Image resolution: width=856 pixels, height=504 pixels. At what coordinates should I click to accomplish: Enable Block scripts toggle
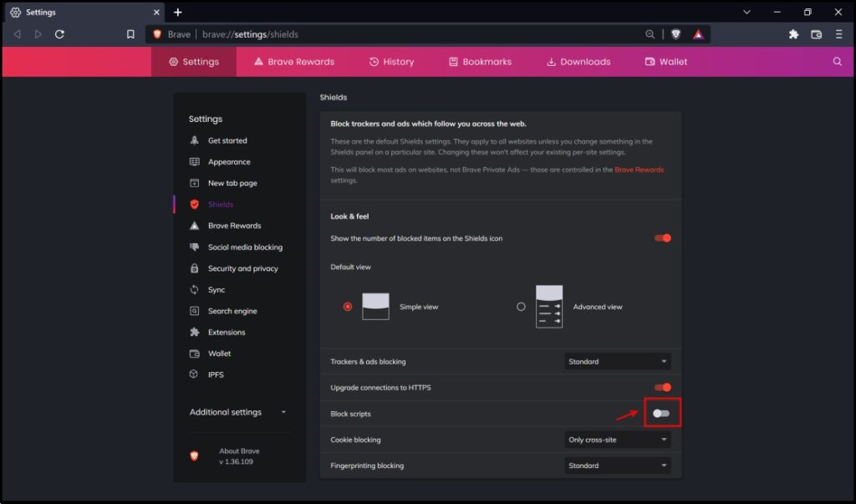click(x=661, y=414)
